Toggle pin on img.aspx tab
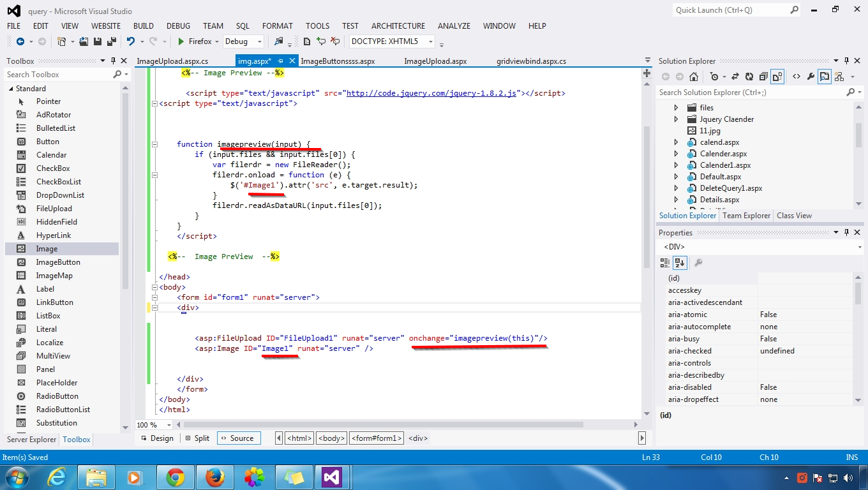868x490 pixels. click(280, 61)
